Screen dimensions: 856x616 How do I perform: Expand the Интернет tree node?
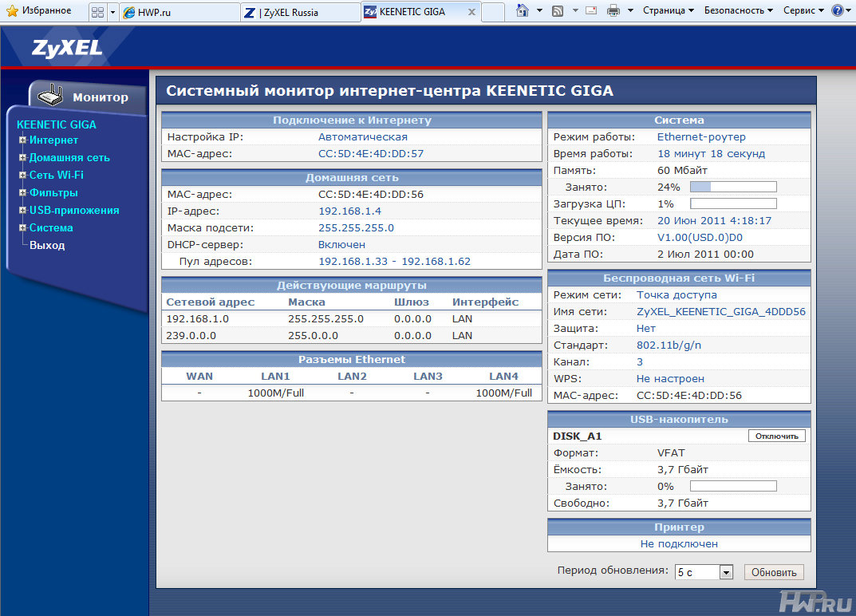tap(23, 140)
